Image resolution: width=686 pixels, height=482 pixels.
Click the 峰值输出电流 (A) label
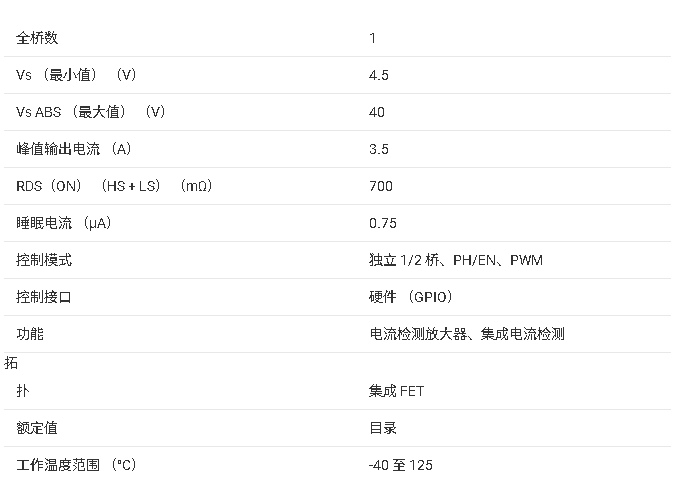pos(74,149)
